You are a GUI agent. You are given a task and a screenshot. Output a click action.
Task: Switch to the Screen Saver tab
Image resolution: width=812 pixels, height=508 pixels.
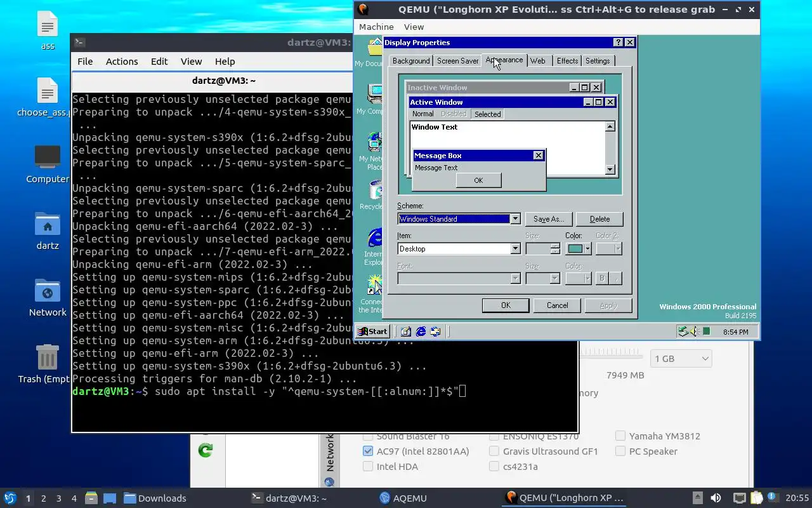tap(457, 61)
